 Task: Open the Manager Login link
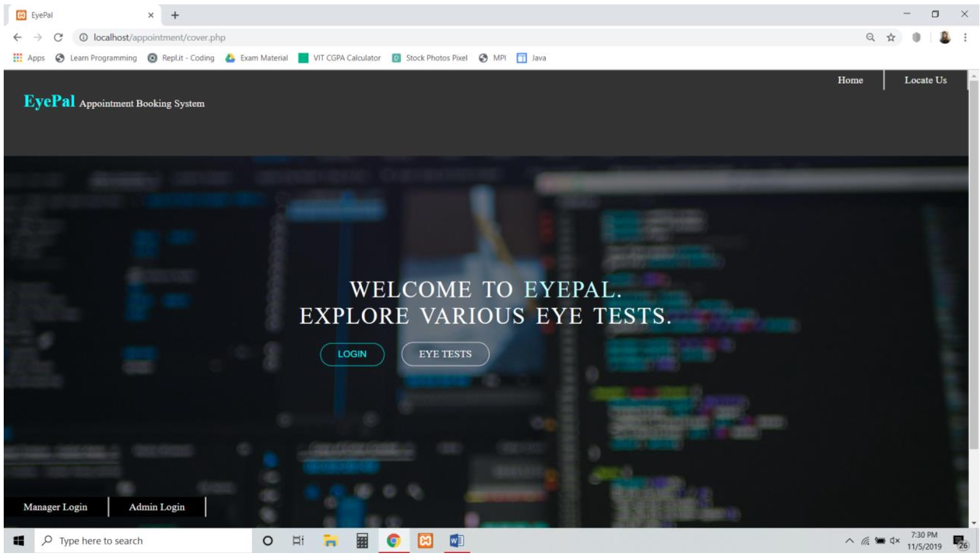click(56, 507)
